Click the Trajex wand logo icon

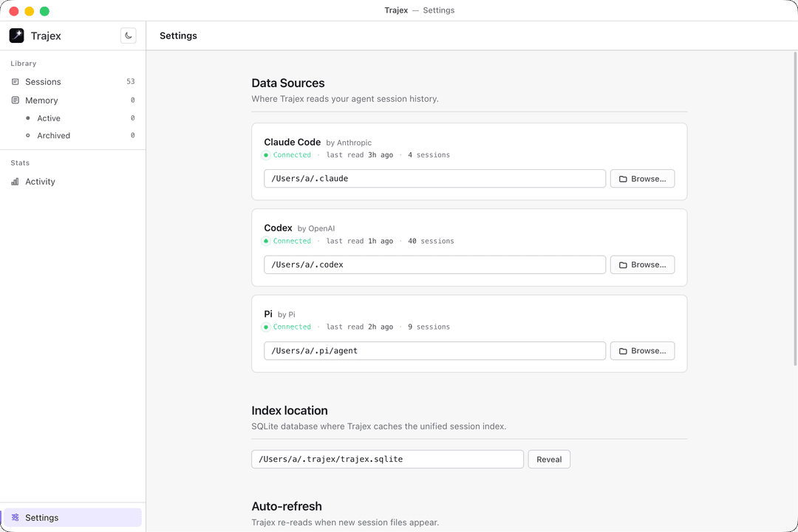16,35
